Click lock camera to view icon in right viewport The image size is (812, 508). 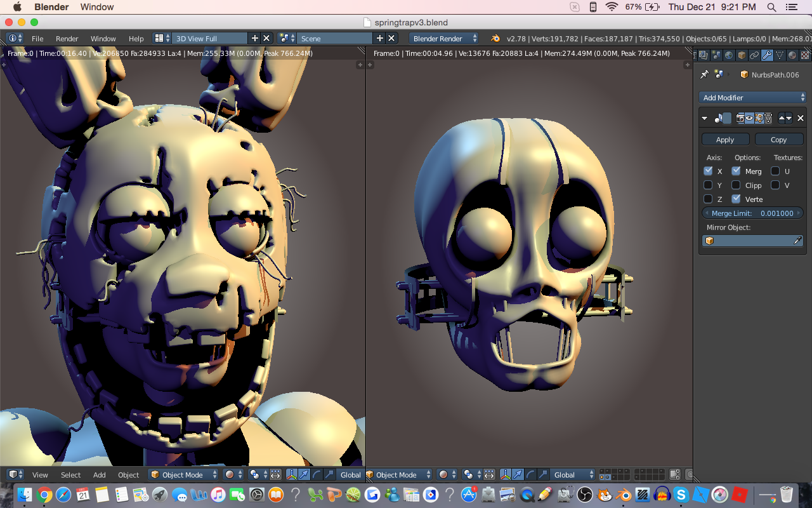pos(674,474)
